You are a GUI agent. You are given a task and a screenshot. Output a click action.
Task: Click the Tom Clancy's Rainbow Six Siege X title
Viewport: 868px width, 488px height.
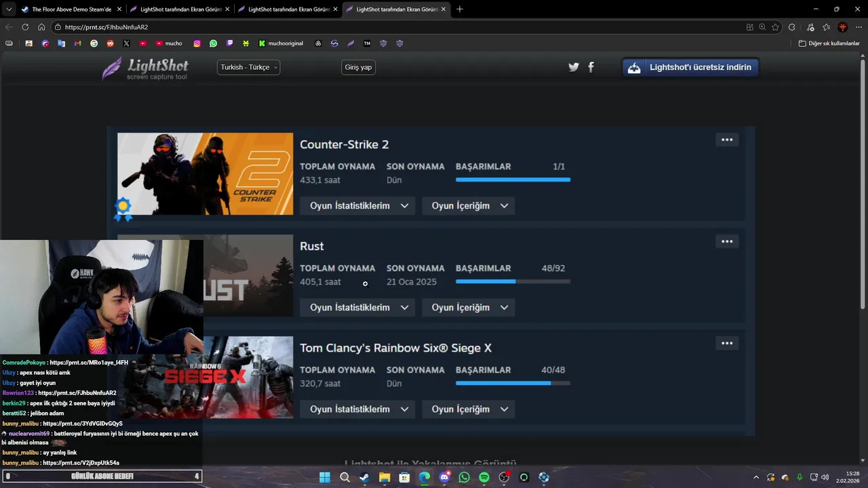(396, 348)
